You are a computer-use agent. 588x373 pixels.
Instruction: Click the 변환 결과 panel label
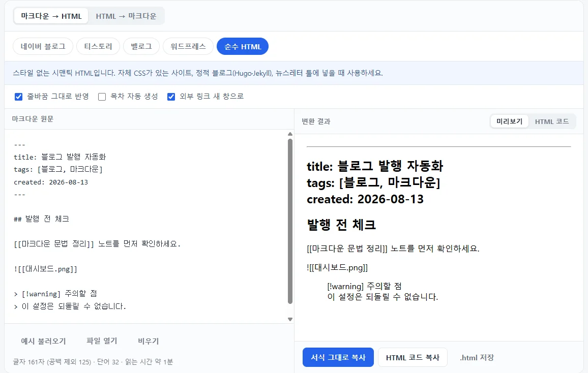(x=316, y=121)
